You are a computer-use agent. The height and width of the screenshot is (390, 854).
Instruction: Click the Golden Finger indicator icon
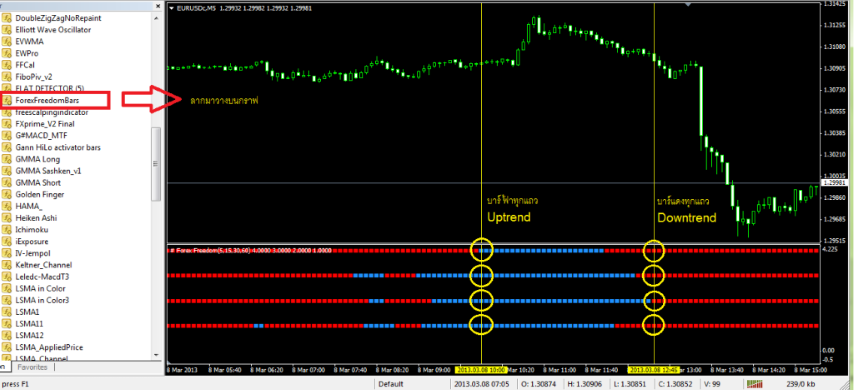[x=7, y=194]
